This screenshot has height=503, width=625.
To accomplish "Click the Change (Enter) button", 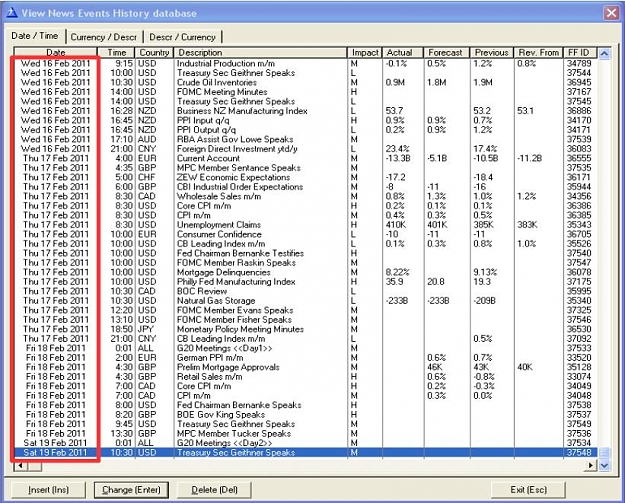I will point(131,490).
